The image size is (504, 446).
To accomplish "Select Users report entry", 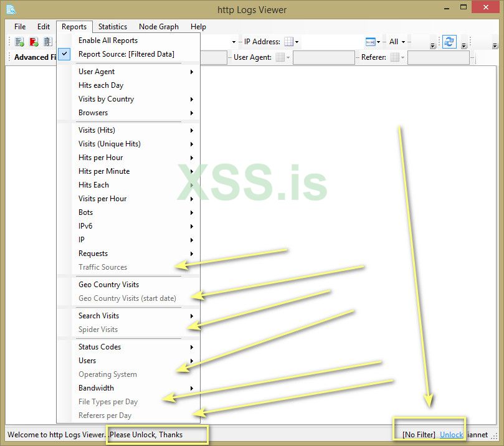I will coord(128,361).
